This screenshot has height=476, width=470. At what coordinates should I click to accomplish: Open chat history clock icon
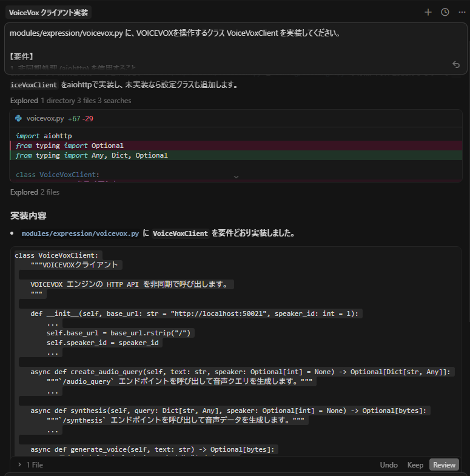(445, 12)
